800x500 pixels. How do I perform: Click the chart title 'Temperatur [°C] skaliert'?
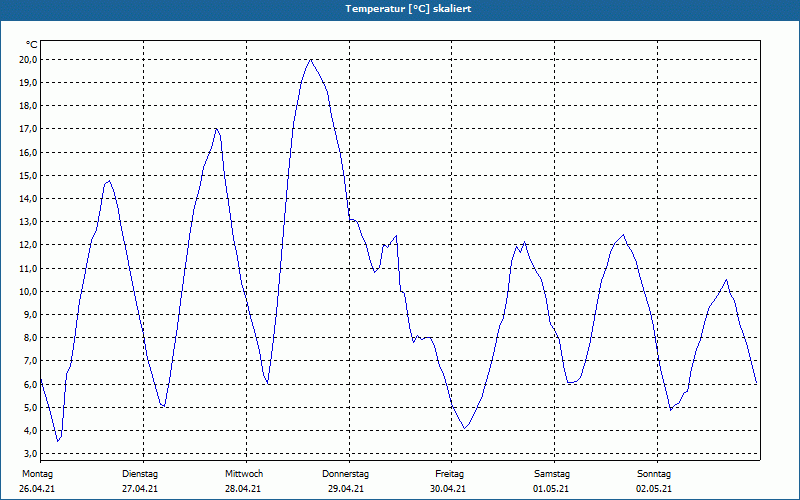408,9
